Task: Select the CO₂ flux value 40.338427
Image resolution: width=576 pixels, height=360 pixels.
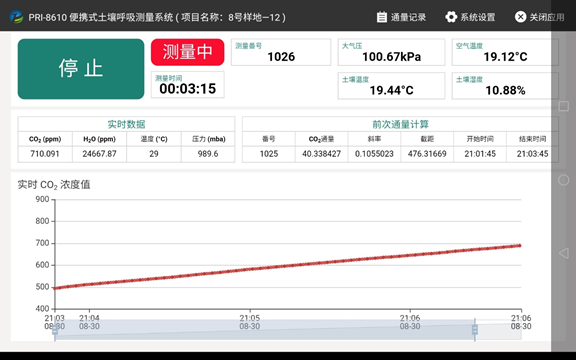Action: point(321,154)
